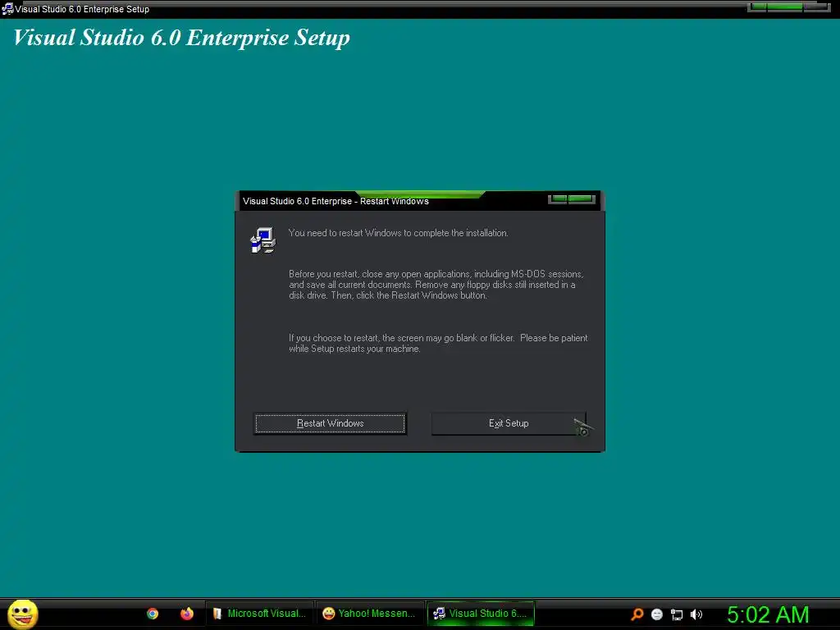This screenshot has height=630, width=840.
Task: Click the Visual Studio 6.0 Enterprise Setup heading
Action: click(x=181, y=38)
